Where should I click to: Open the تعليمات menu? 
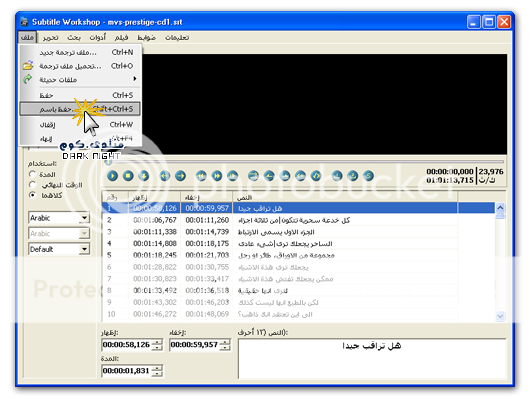177,38
